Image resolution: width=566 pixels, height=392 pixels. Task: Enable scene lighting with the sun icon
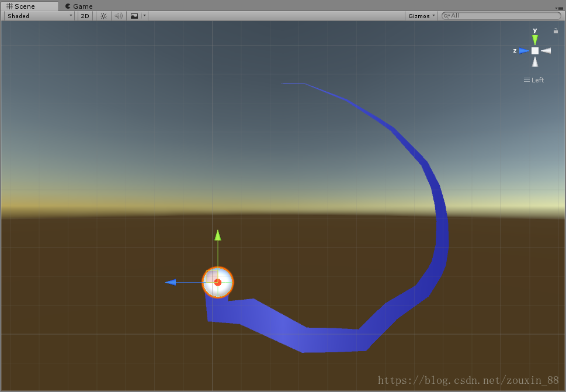pyautogui.click(x=103, y=16)
